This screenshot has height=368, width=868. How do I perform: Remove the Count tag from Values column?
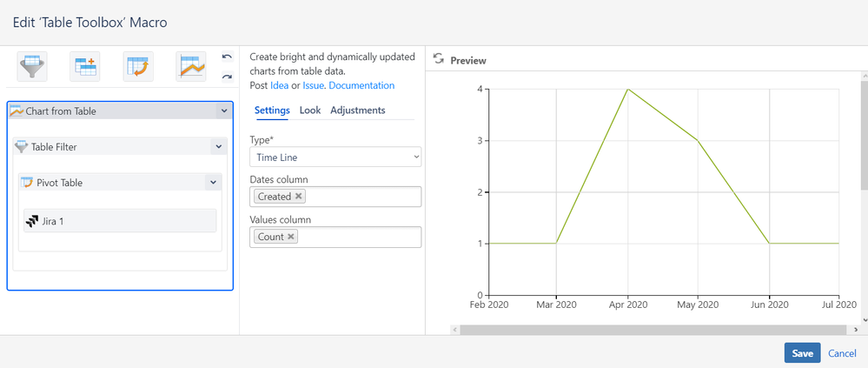pyautogui.click(x=291, y=237)
